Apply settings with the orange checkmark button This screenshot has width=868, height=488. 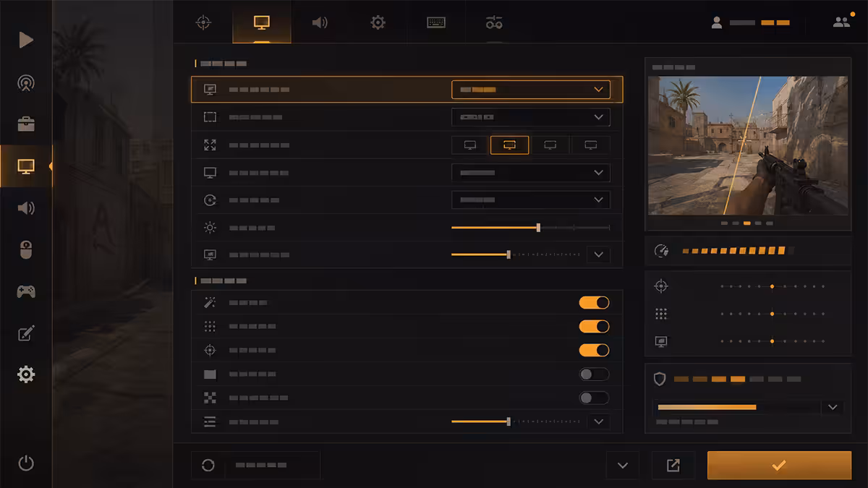[x=779, y=466]
